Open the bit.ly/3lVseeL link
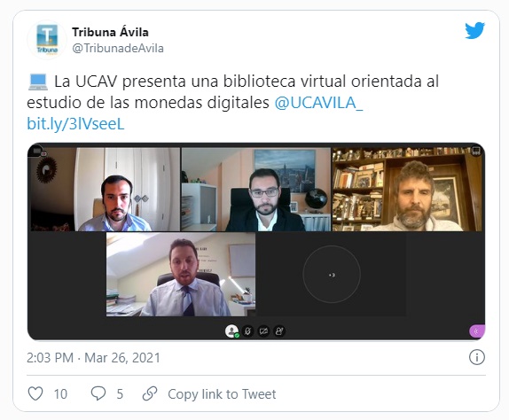This screenshot has width=509, height=420. [75, 124]
